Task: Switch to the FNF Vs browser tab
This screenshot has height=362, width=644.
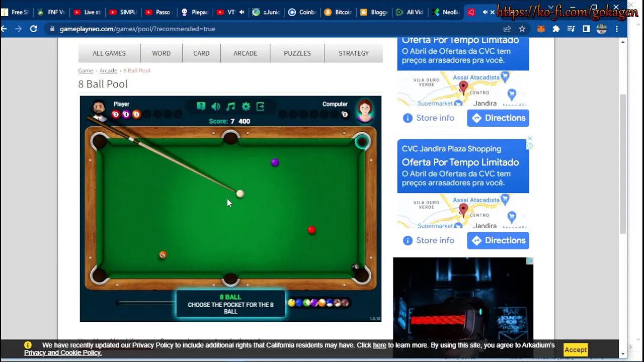Action: (51, 12)
